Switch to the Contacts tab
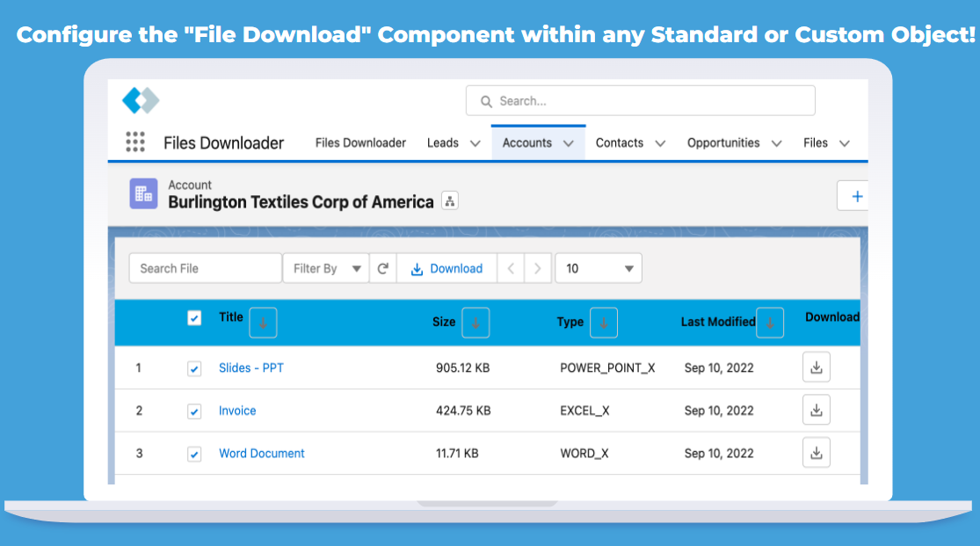This screenshot has width=980, height=546. 619,142
